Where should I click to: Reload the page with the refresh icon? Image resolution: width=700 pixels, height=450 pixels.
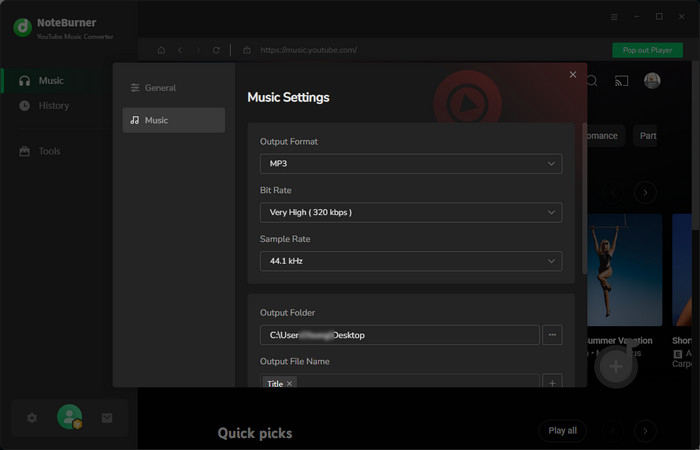pyautogui.click(x=216, y=49)
